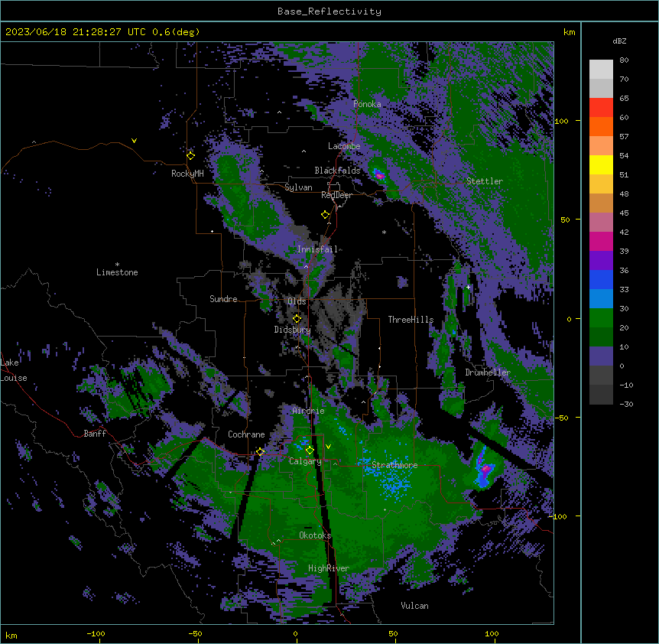The width and height of the screenshot is (659, 644).
Task: Click the Strathmore city label
Action: tap(394, 465)
